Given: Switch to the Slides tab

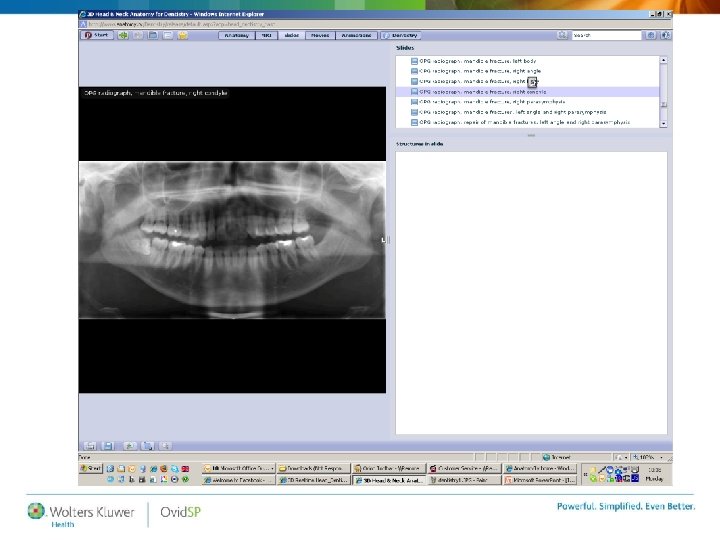Looking at the screenshot, I should pos(292,35).
